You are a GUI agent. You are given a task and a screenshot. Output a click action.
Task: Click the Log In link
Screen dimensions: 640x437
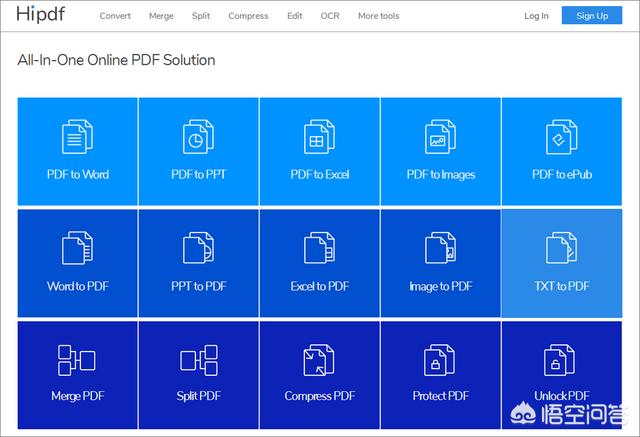(536, 16)
